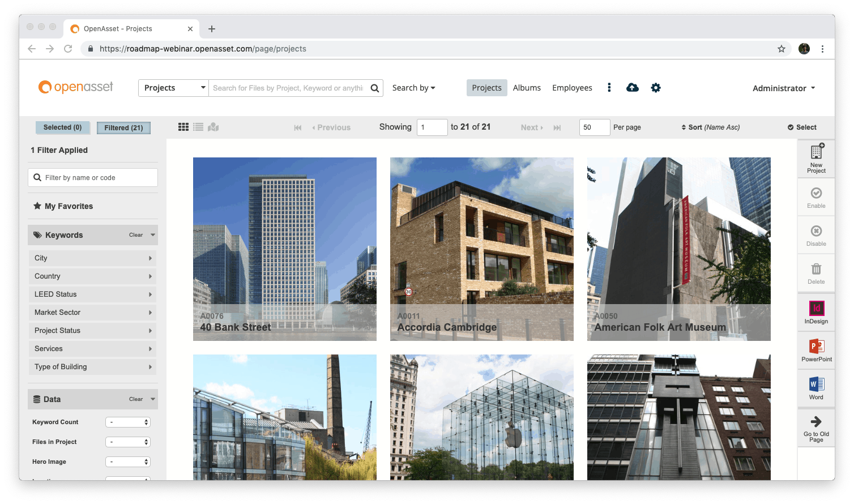Select the Albums nav tab
854x504 pixels.
pyautogui.click(x=527, y=88)
